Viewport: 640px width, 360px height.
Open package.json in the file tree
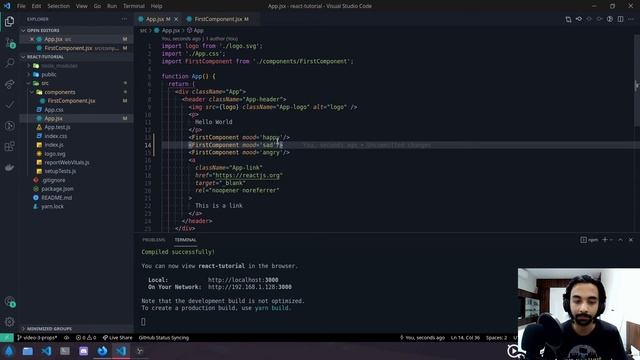click(x=58, y=189)
